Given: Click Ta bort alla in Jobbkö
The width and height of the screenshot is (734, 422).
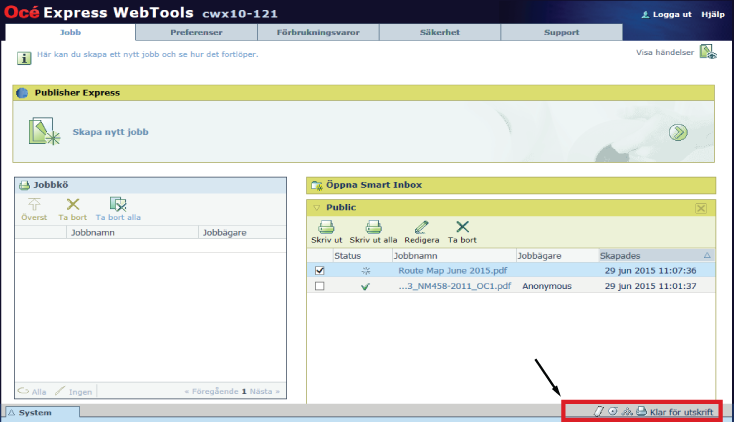Looking at the screenshot, I should click(118, 209).
